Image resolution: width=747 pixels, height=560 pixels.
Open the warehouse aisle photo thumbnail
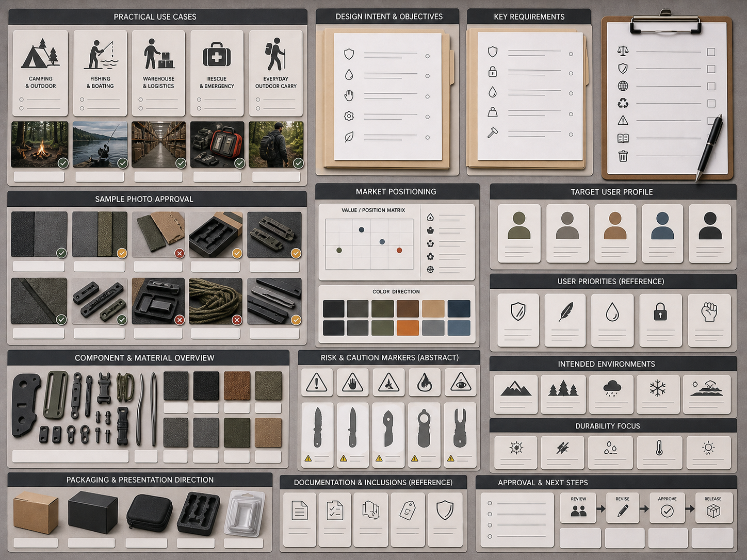click(158, 144)
